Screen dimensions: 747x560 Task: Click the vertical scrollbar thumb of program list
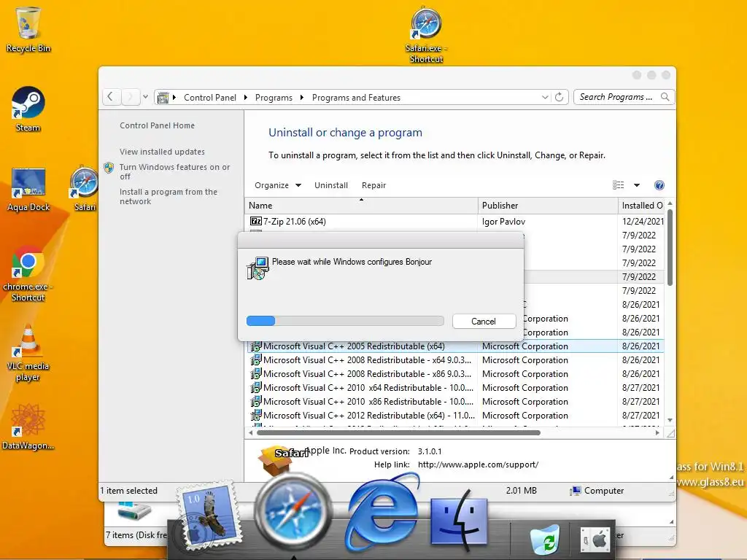click(670, 248)
